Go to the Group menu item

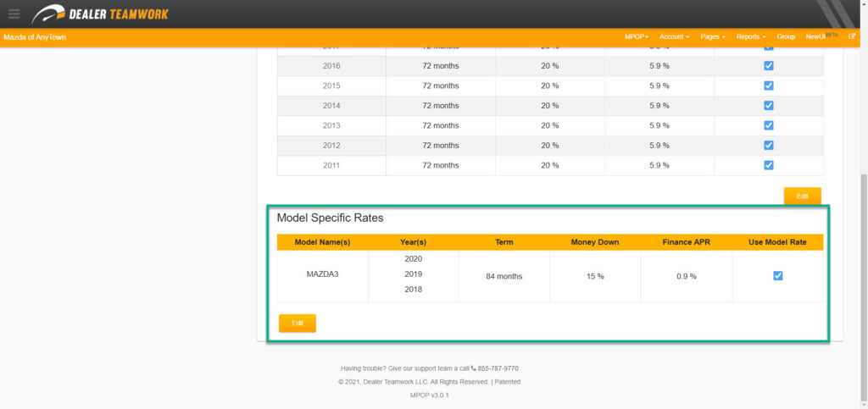[x=786, y=37]
